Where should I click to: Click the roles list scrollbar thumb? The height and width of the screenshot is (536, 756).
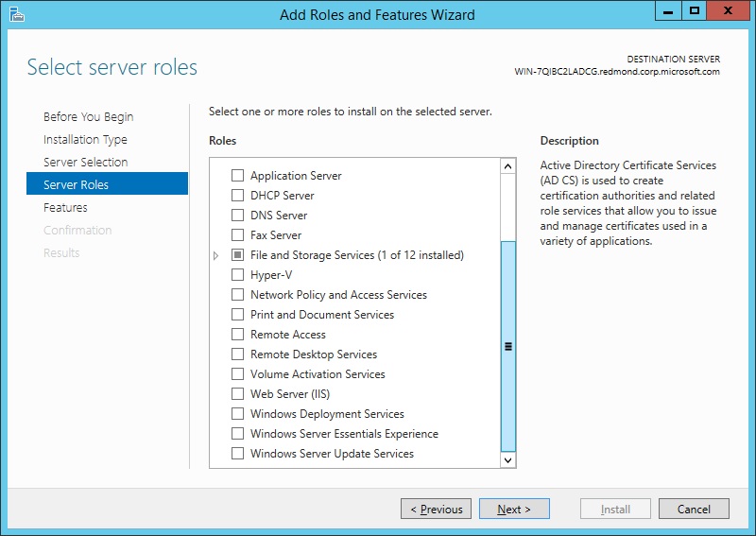pos(507,346)
